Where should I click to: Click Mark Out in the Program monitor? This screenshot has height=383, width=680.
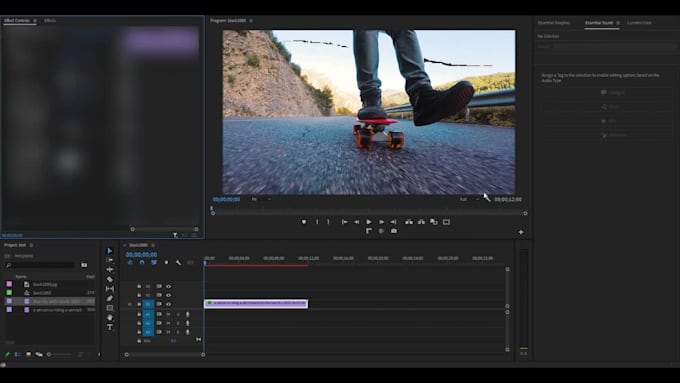coord(328,222)
